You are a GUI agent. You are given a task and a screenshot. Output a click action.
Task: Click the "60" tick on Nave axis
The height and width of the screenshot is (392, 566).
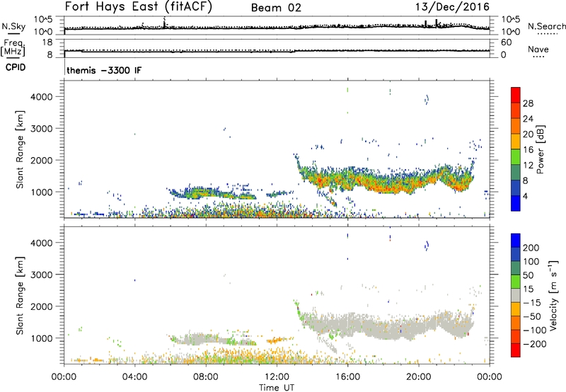coord(506,42)
